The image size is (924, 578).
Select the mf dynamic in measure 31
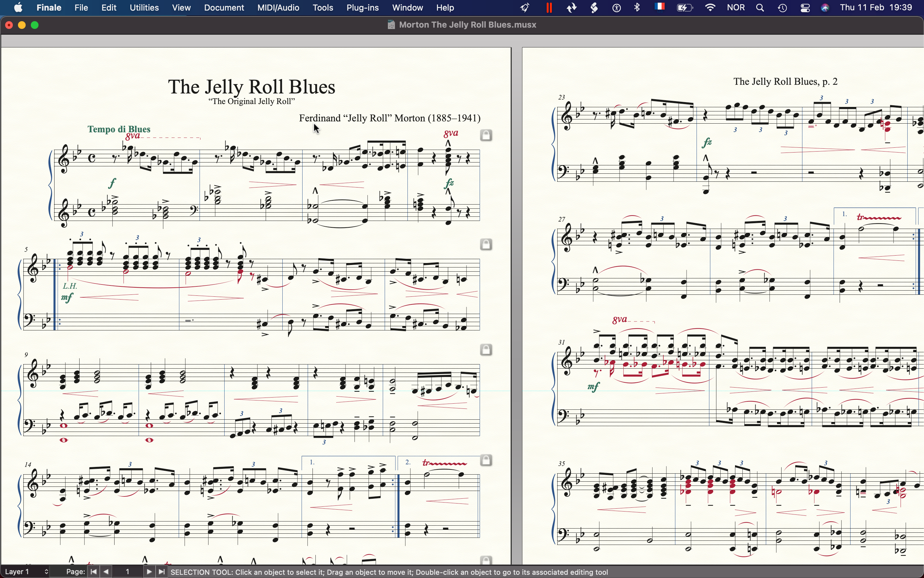click(594, 387)
